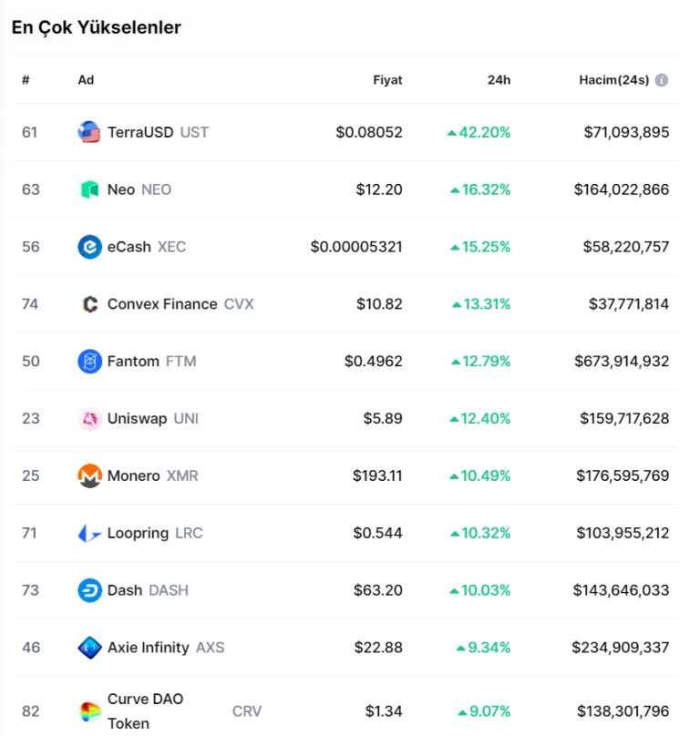Click the Convex Finance logo icon
Viewport: 700px width, 736px height.
(89, 304)
